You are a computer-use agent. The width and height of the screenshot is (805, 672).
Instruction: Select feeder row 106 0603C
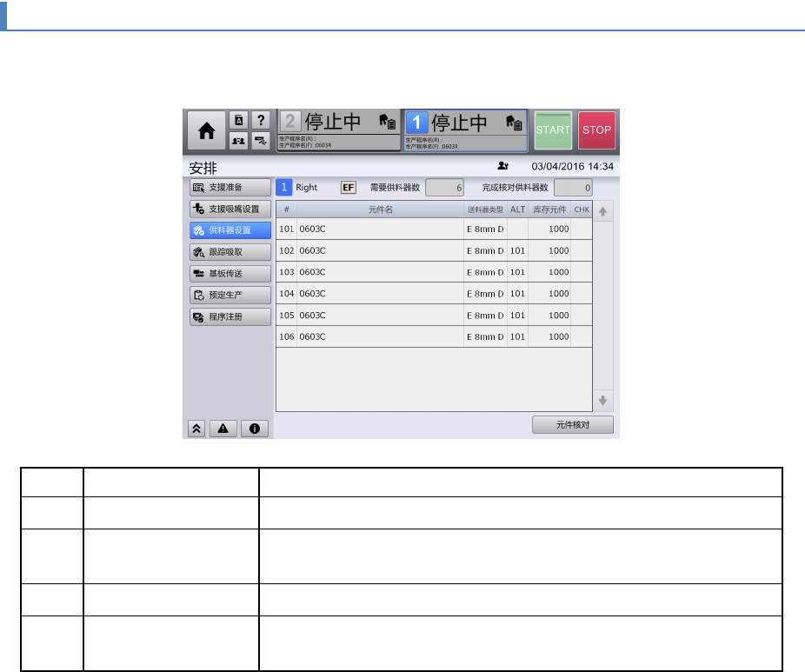click(434, 336)
